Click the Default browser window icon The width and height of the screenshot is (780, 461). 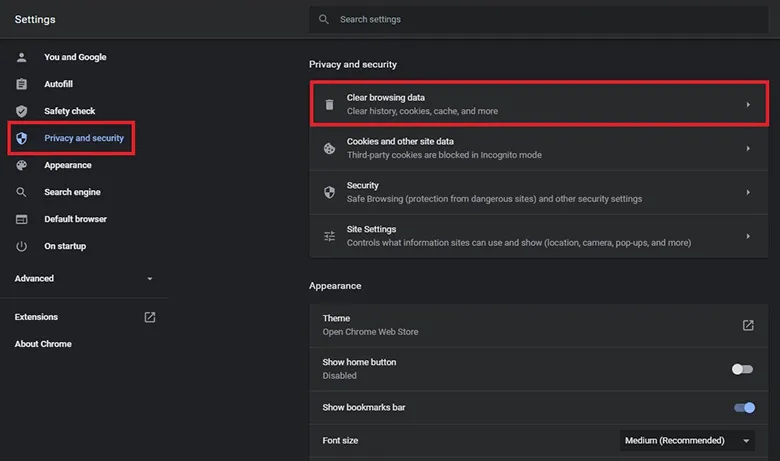pyautogui.click(x=21, y=219)
